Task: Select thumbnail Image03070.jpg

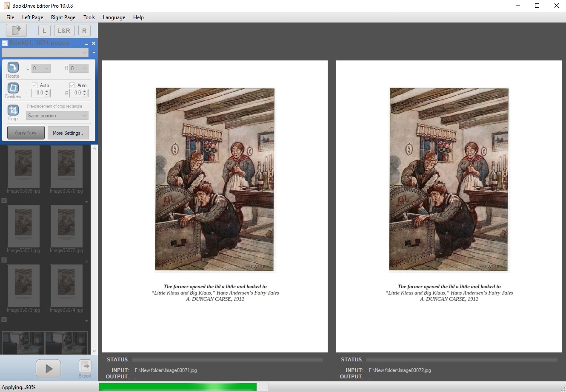Action: (66, 167)
